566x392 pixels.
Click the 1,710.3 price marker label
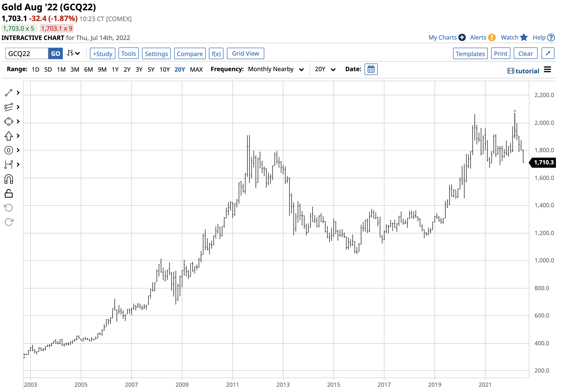[543, 163]
